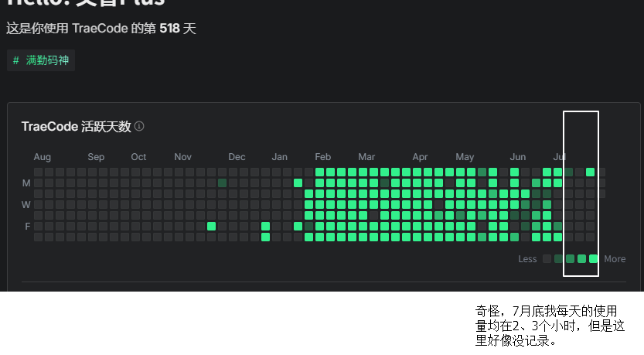This screenshot has width=644, height=355.
Task: Click the Feb month label
Action: click(x=323, y=157)
